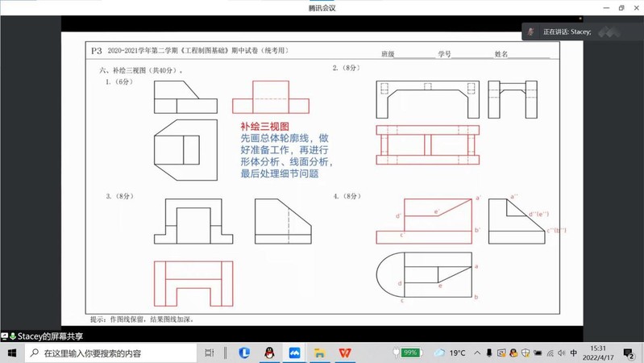The image size is (644, 363).
Task: Click microphone icon beside Stacey's screen share label
Action: point(13,336)
